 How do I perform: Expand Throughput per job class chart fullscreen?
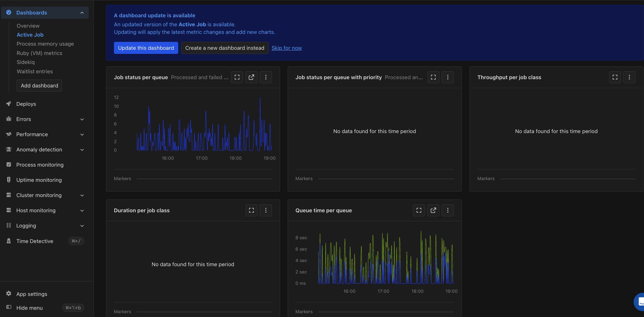tap(615, 77)
